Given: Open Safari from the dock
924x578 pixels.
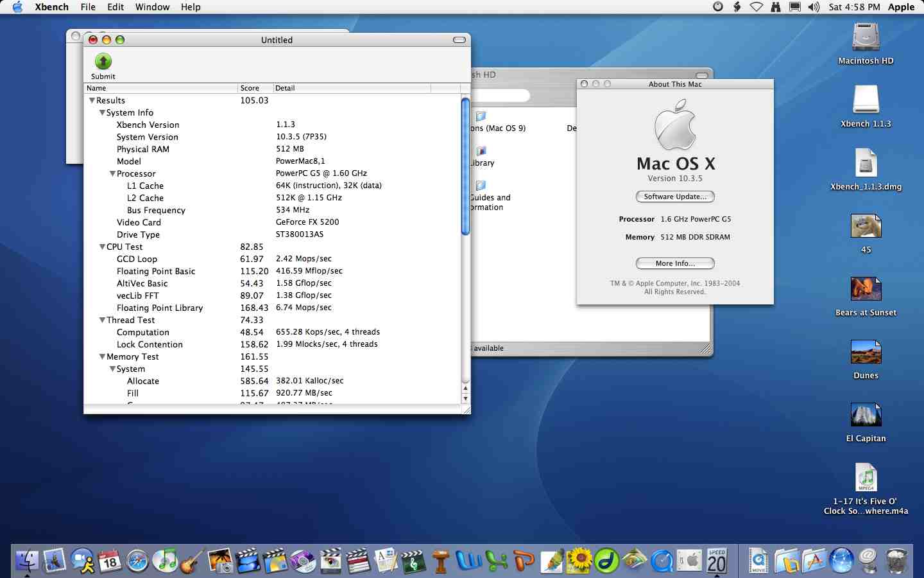Looking at the screenshot, I should click(x=137, y=561).
